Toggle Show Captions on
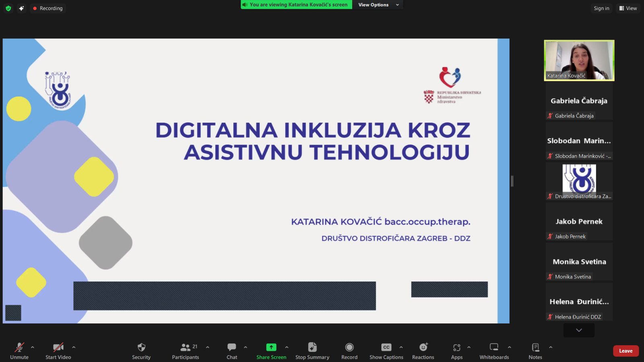 [386, 348]
